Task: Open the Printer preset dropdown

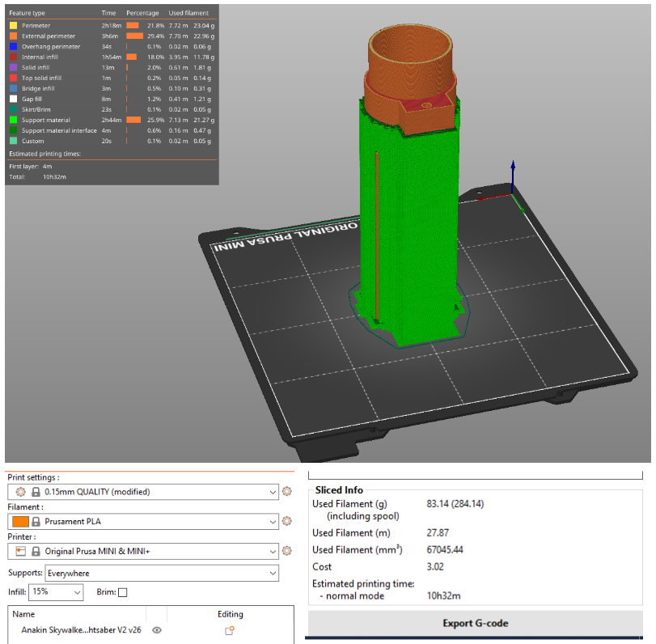Action: coord(143,551)
